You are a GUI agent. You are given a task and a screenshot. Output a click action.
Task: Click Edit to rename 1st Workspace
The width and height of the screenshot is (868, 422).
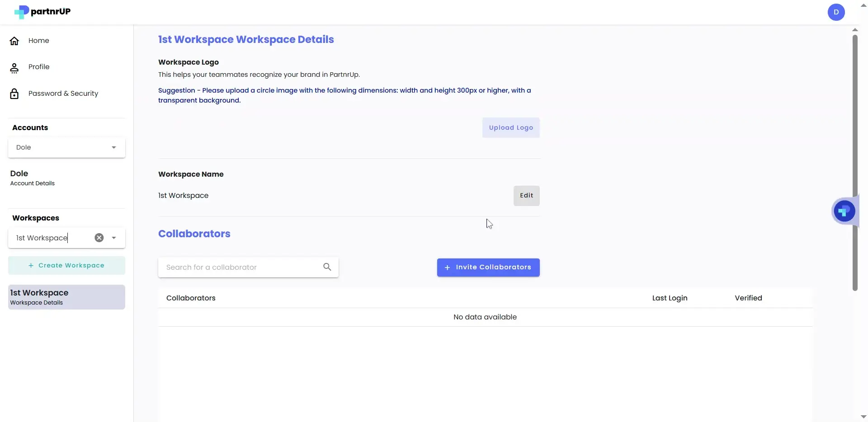tap(526, 195)
